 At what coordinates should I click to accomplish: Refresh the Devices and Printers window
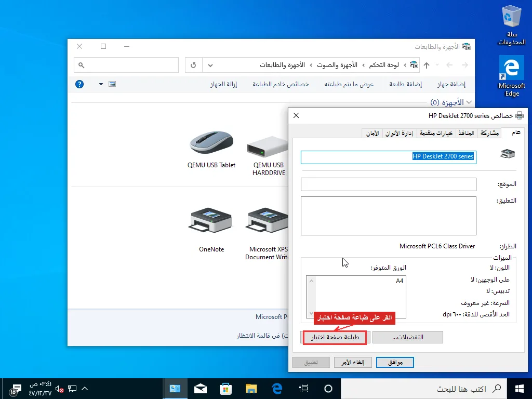point(193,65)
